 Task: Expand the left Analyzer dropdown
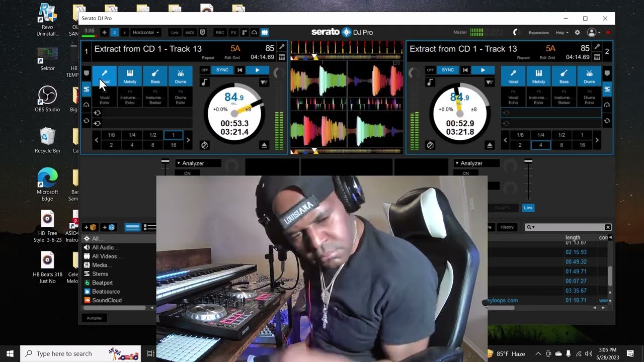(x=198, y=163)
